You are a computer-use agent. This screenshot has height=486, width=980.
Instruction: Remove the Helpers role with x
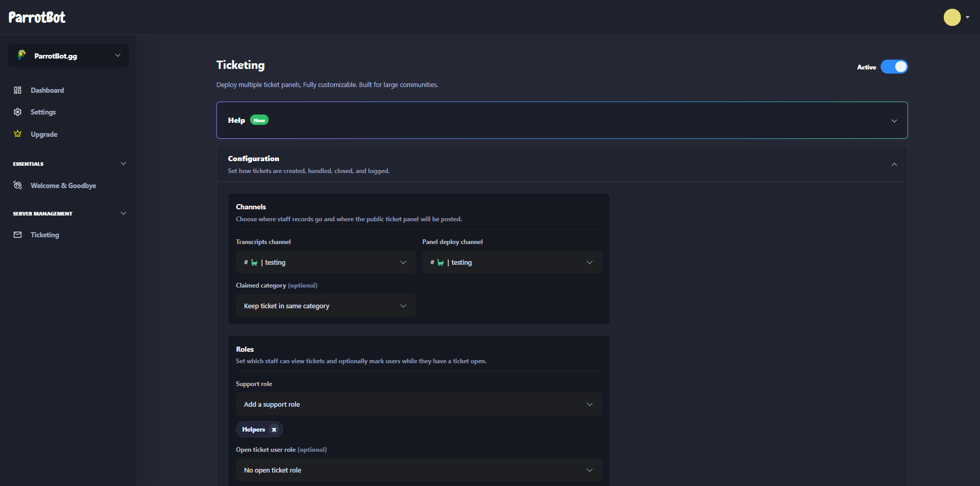point(274,430)
